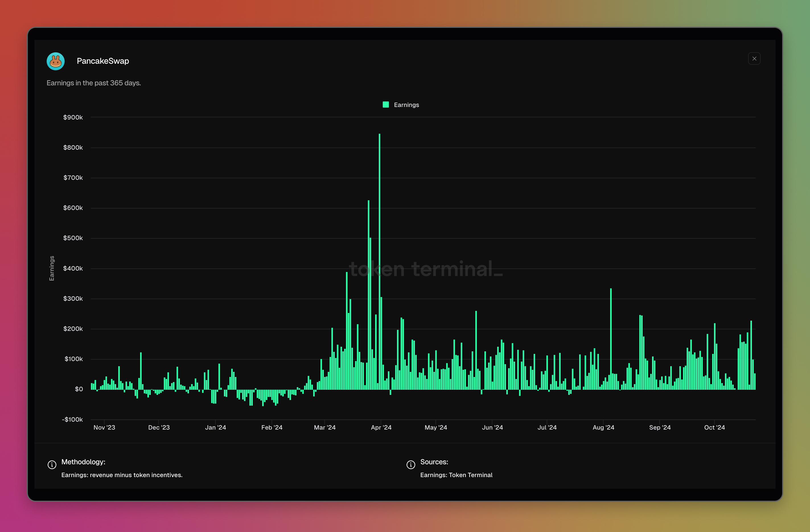
Task: Click the $700k y-axis label
Action: pos(73,178)
